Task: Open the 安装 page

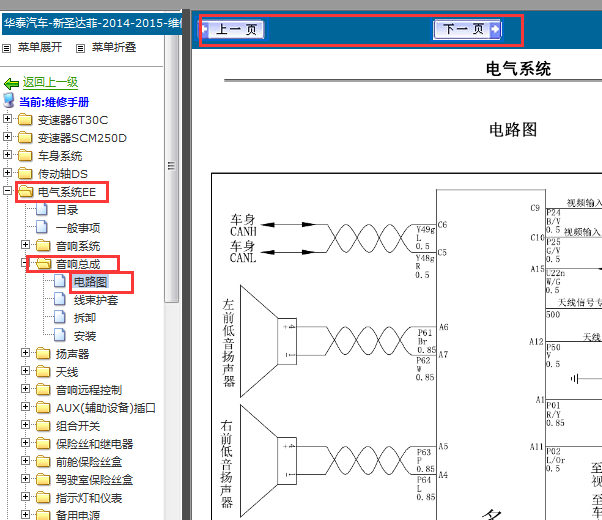Action: (85, 336)
